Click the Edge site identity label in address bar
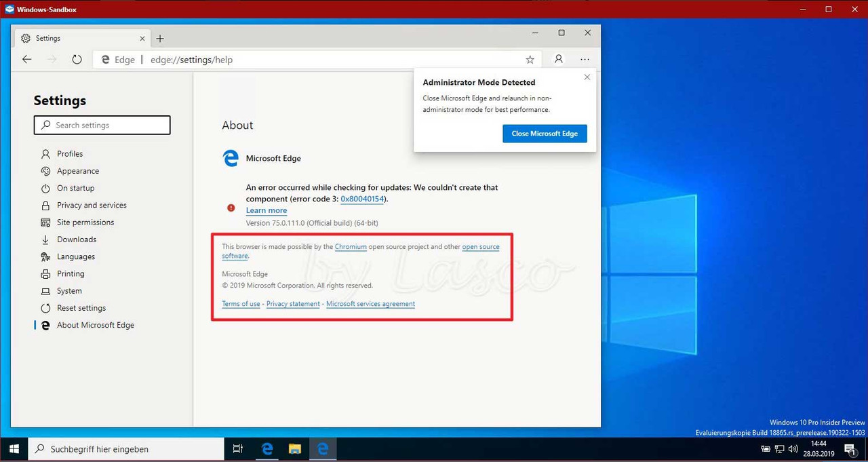Image resolution: width=868 pixels, height=462 pixels. click(x=118, y=60)
